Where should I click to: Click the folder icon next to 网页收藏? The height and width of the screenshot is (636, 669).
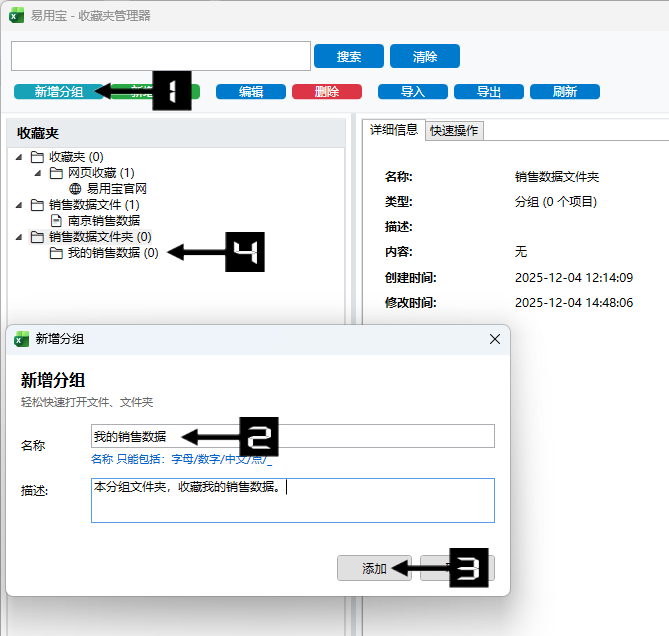(56, 173)
